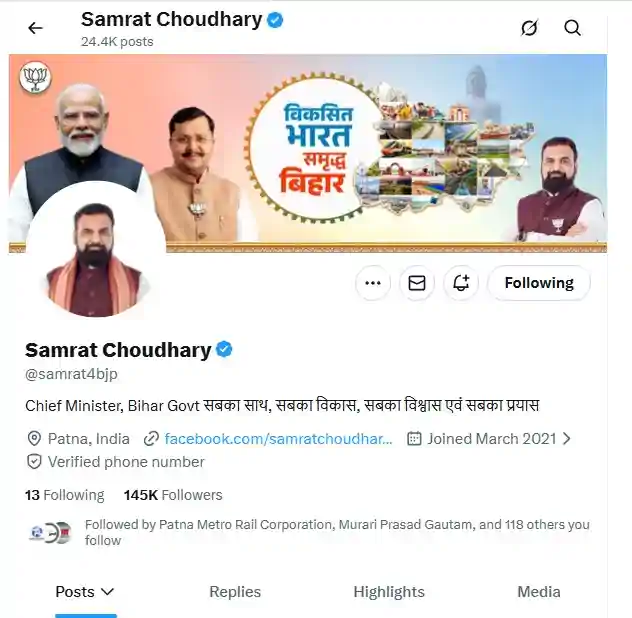View the 145K Followers list

tap(173, 495)
